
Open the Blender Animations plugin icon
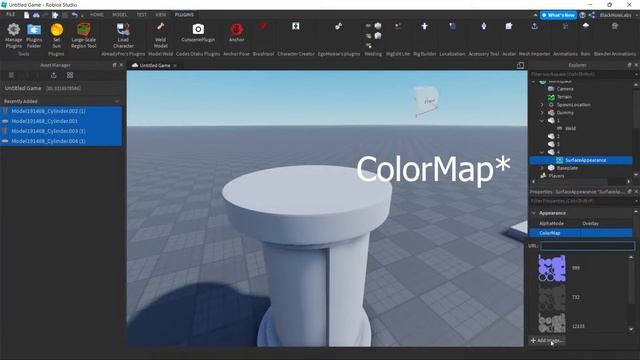click(615, 26)
